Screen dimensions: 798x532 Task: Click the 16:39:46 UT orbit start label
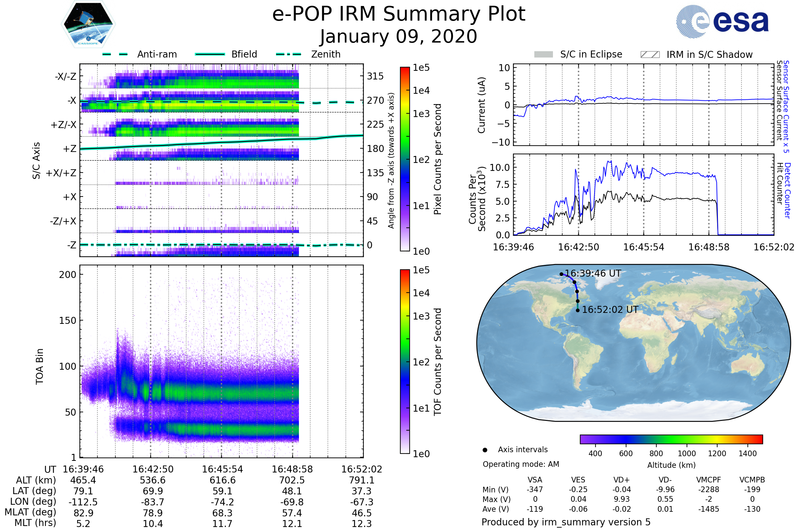593,273
